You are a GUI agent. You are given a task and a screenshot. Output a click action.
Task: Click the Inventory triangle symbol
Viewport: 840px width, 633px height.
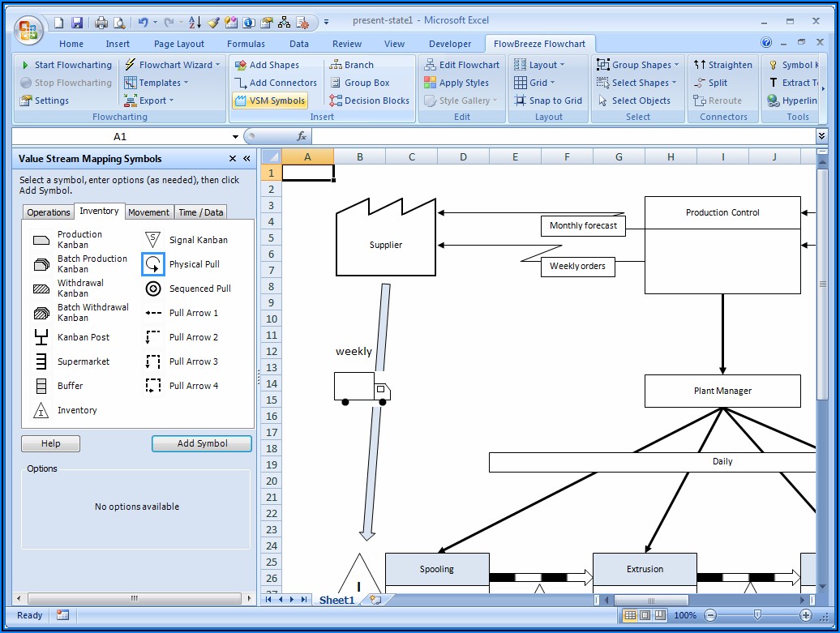[x=41, y=411]
